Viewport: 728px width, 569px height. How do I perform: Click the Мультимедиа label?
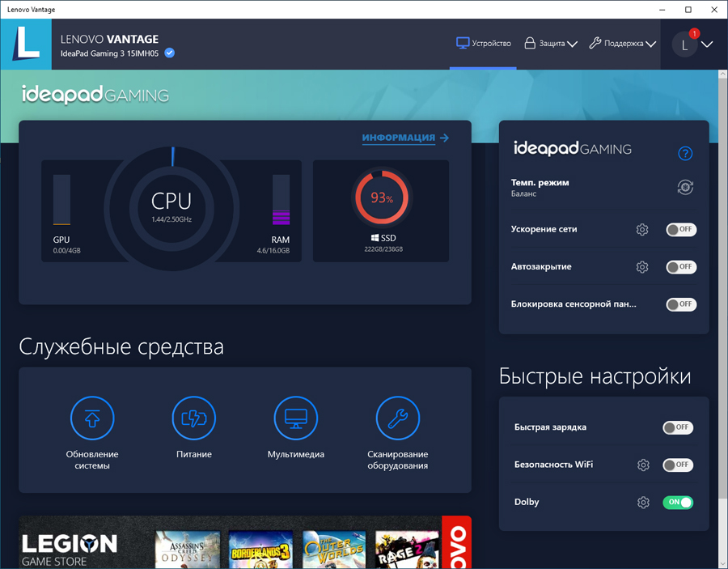[296, 454]
